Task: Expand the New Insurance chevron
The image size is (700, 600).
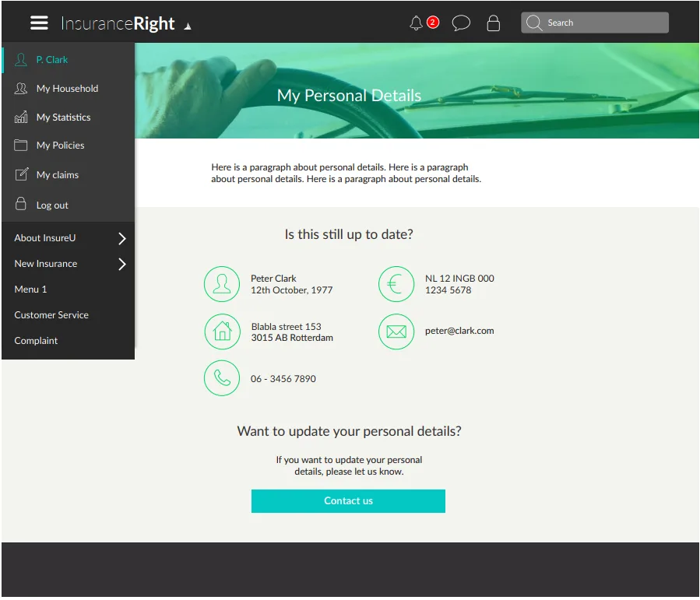Action: [x=122, y=264]
